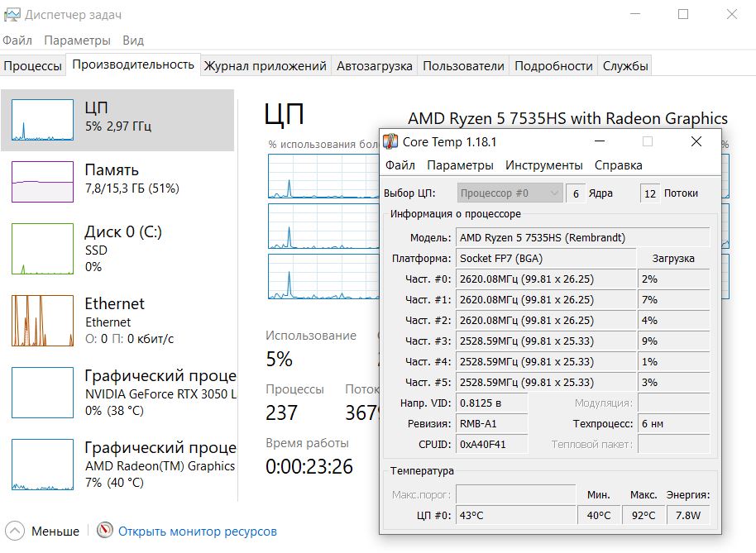This screenshot has height=553, width=756.
Task: Open the Процессор #0 dropdown in Core Temp
Action: coord(510,193)
